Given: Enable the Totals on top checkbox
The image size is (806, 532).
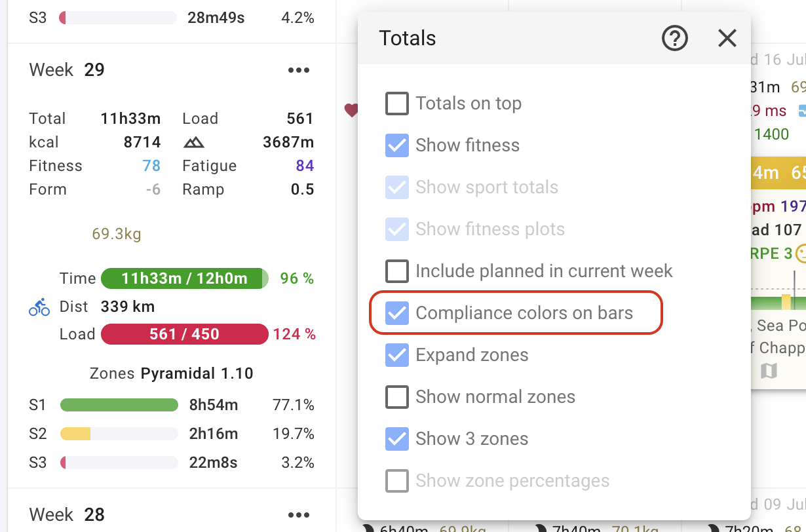Looking at the screenshot, I should 397,104.
